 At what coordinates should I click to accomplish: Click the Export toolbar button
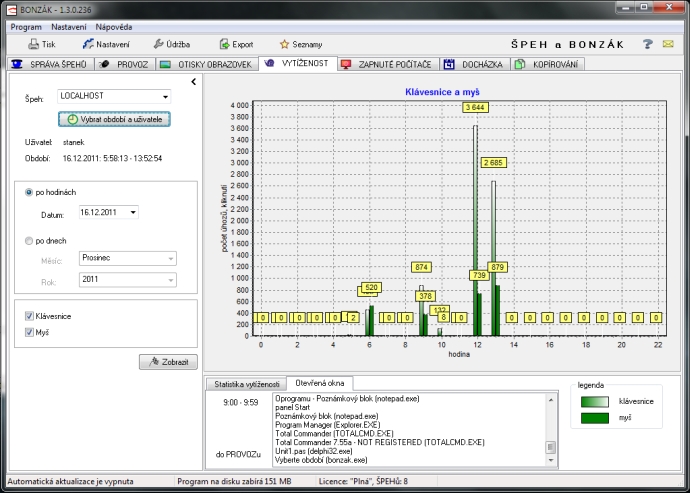[x=236, y=44]
